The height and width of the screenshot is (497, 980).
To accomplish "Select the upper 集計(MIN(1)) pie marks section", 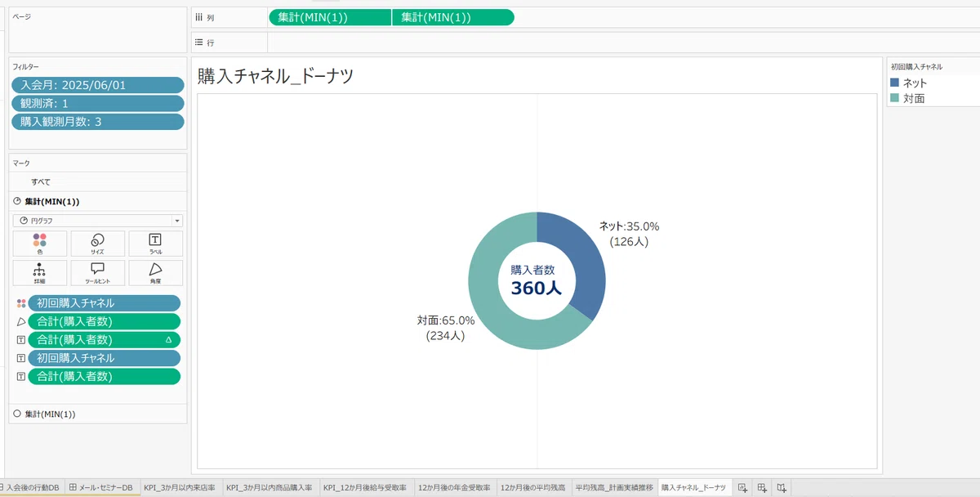I will (98, 201).
